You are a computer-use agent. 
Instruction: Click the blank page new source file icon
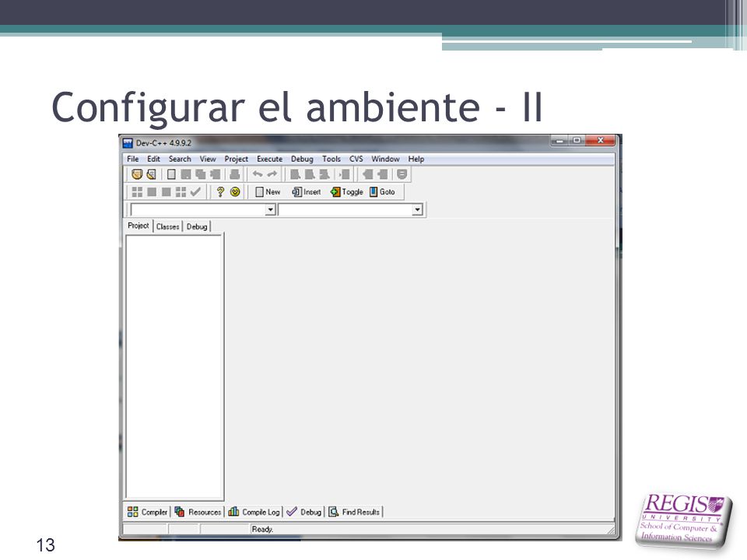pos(171,174)
